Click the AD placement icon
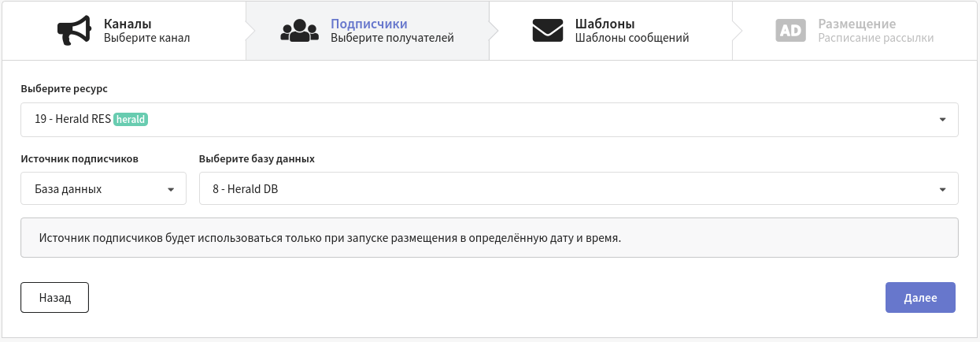 point(791,31)
